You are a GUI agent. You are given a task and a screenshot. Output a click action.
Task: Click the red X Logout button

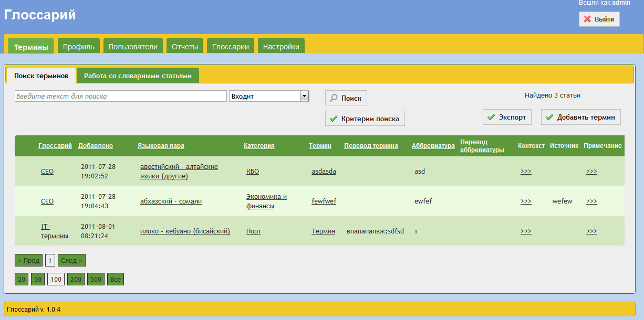coord(599,19)
